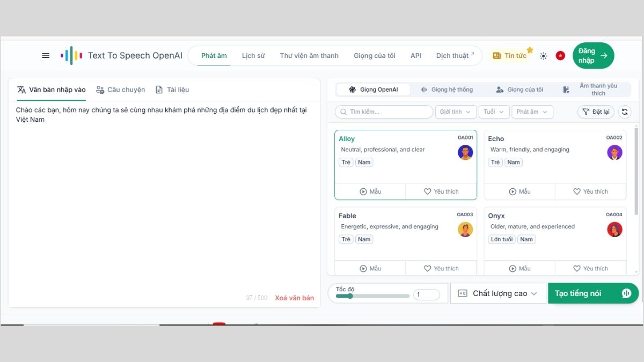Click Xoá văn bản to clear text

coord(295,298)
